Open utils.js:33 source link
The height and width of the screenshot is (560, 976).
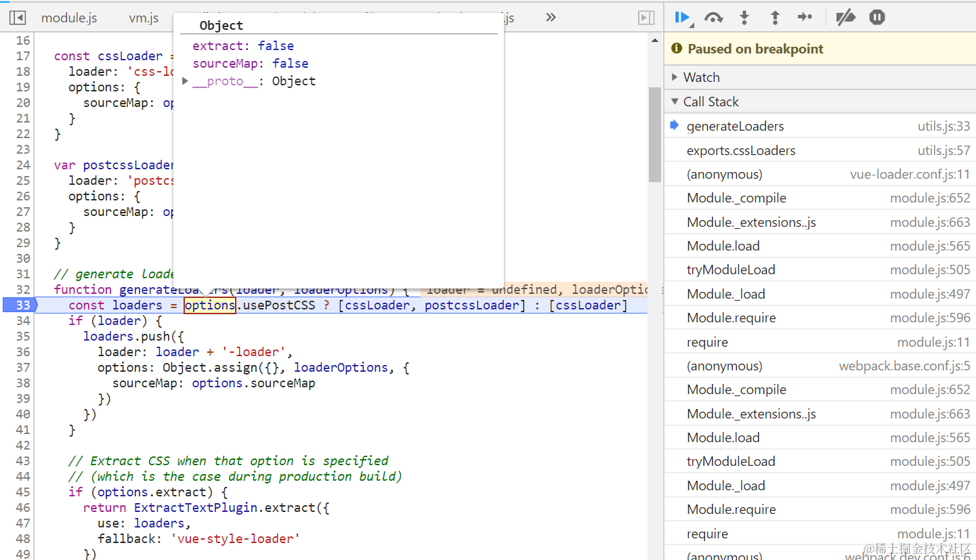click(943, 126)
